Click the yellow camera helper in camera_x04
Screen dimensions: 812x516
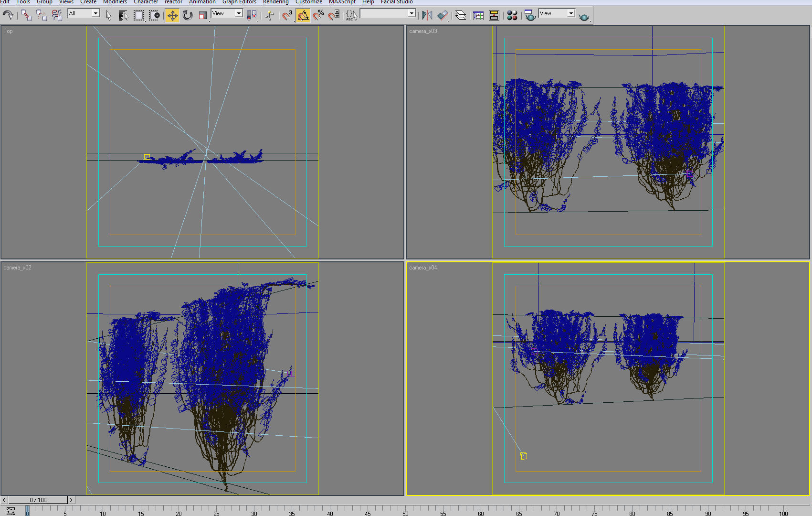click(x=524, y=456)
